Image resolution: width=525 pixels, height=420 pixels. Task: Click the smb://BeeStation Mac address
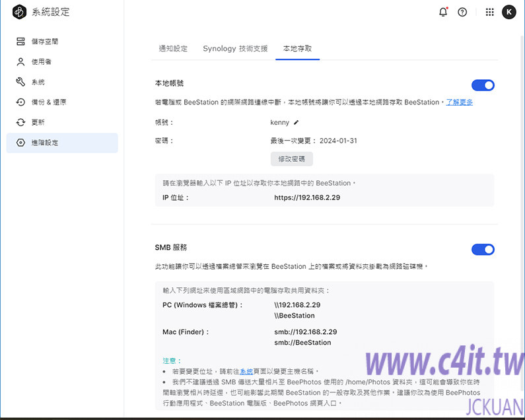302,343
